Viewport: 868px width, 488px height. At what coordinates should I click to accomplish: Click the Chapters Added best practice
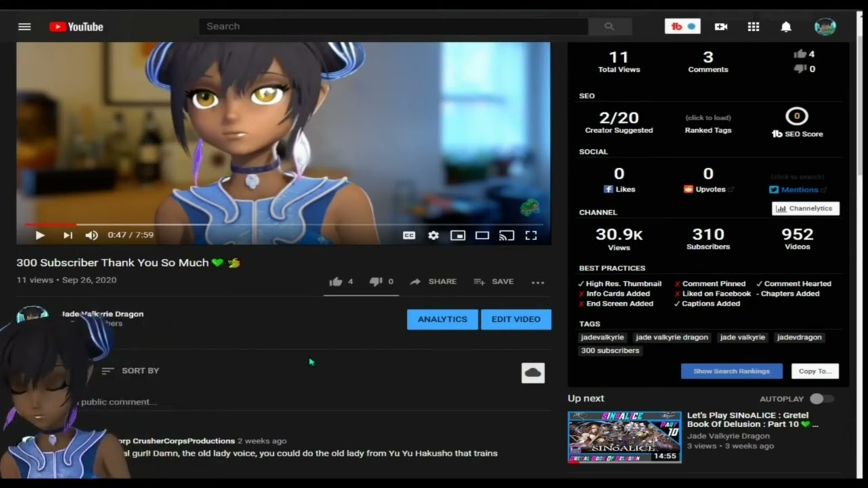[x=787, y=294]
